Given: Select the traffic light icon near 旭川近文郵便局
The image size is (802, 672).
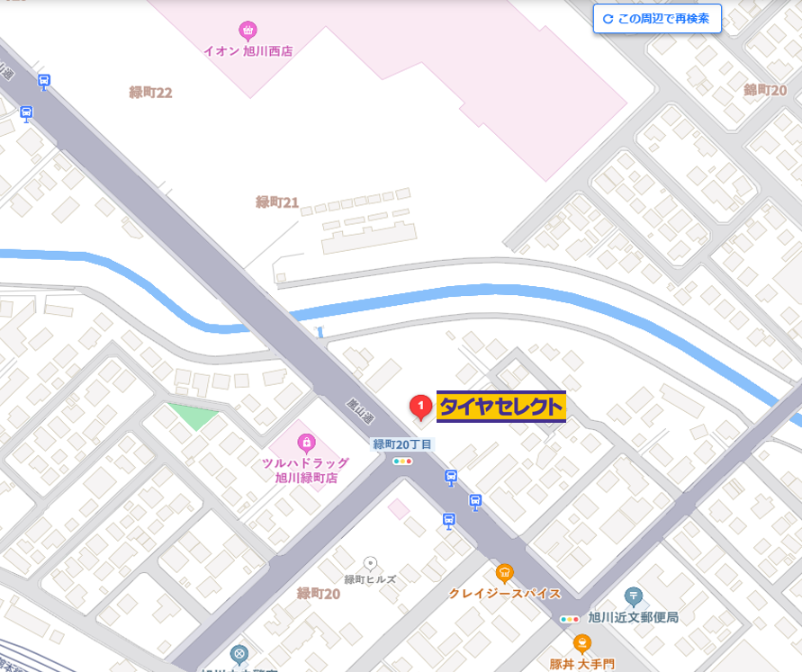Looking at the screenshot, I should pyautogui.click(x=569, y=619).
